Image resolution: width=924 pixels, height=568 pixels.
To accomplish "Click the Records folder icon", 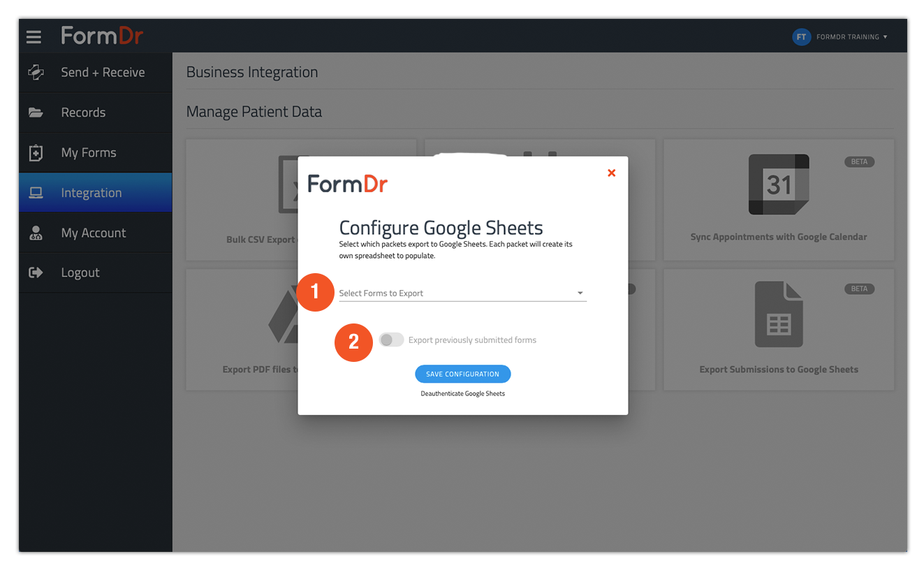I will (x=36, y=112).
